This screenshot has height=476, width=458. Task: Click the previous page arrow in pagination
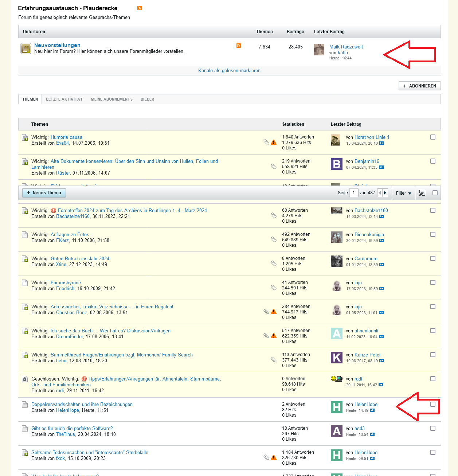pos(380,193)
